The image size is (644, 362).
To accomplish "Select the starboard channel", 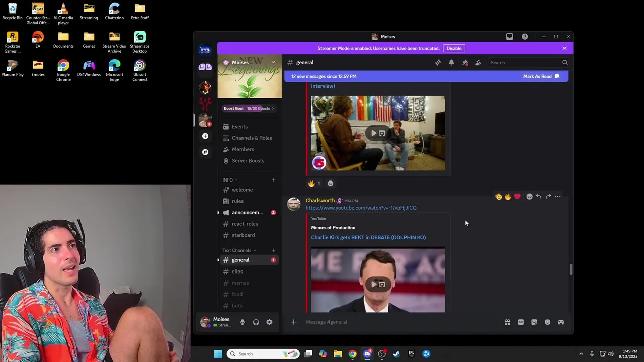I will 250,235.
